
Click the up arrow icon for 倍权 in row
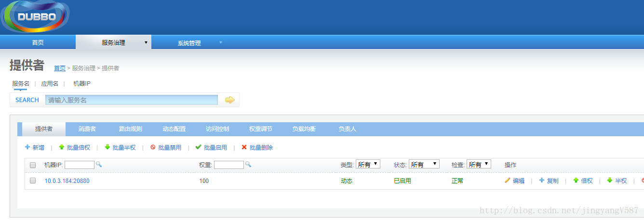(x=576, y=181)
